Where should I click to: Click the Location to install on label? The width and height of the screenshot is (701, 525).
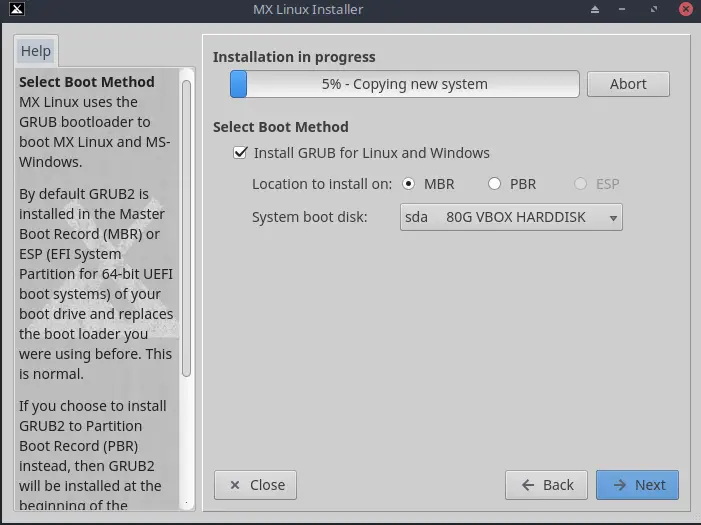tap(322, 184)
